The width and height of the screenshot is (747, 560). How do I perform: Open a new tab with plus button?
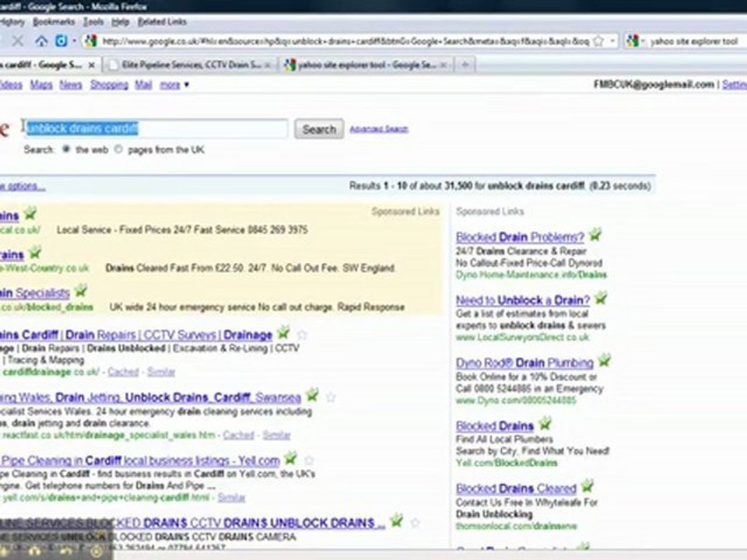(465, 65)
